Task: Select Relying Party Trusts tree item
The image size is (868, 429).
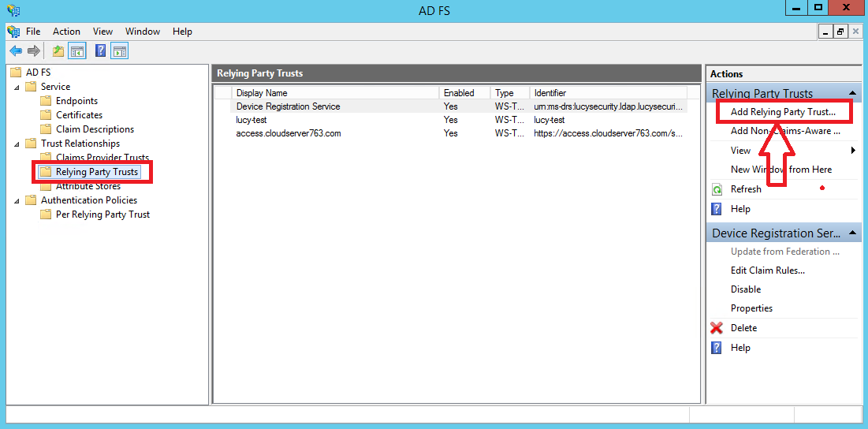Action: tap(97, 172)
